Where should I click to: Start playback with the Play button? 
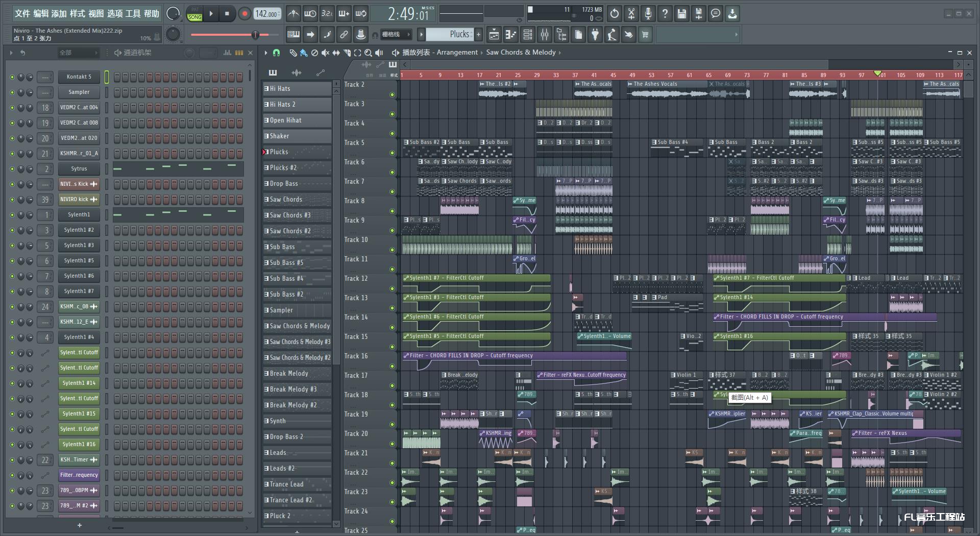211,14
